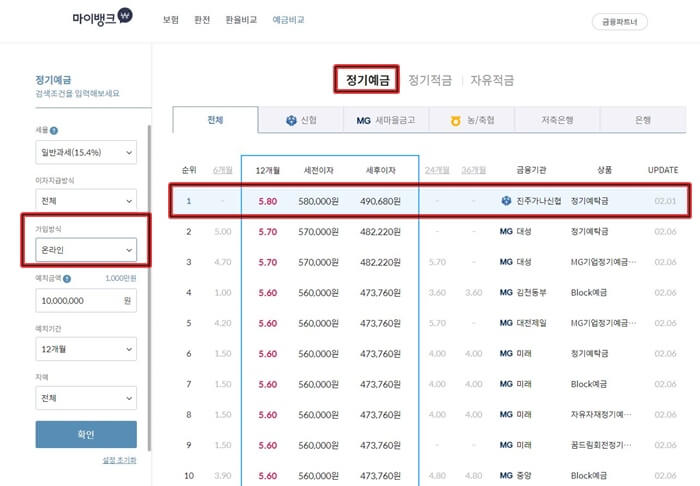Click 자유자재정기예 product in rank 8 row
This screenshot has width=700, height=486.
click(x=601, y=415)
